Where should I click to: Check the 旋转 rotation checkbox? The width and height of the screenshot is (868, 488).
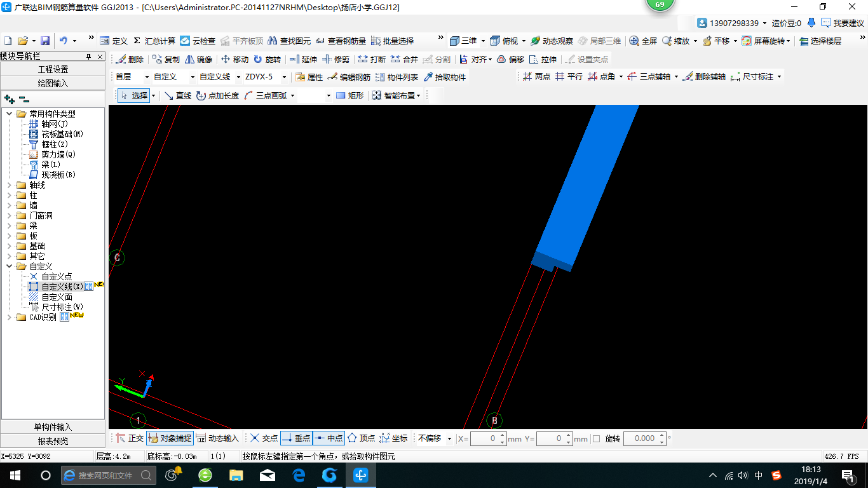[596, 438]
